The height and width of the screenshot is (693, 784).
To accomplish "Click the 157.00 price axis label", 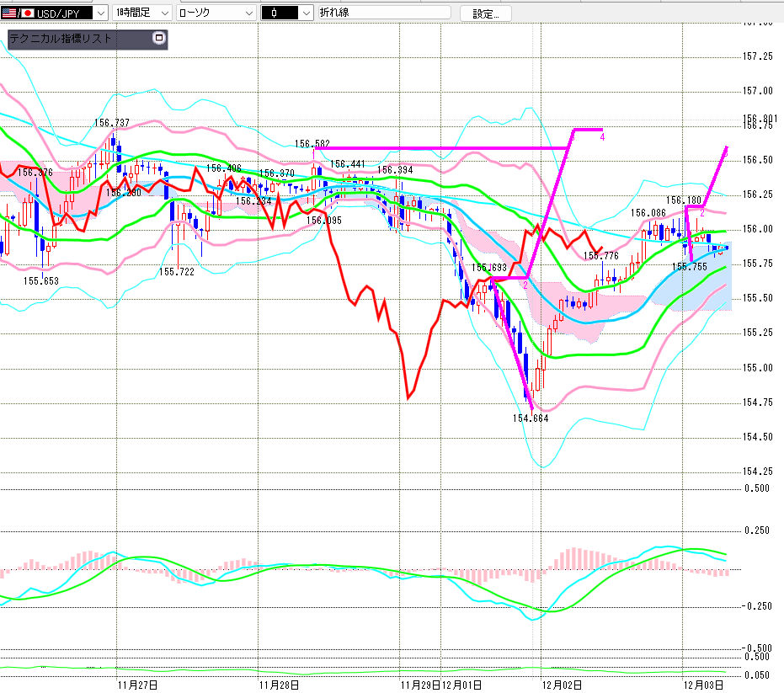I will coord(758,91).
